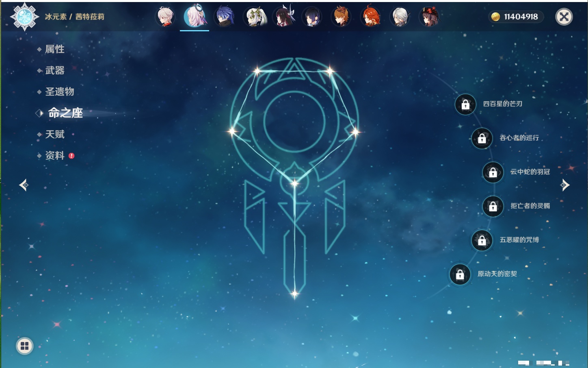Image resolution: width=588 pixels, height=368 pixels.
Task: View constellation label 吞心者的巡行
Action: pyautogui.click(x=519, y=138)
